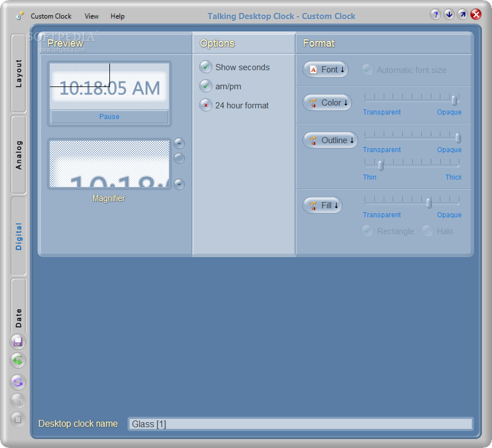Image resolution: width=492 pixels, height=448 pixels.
Task: Close the Talking Desktop Clock window
Action: coord(476,15)
